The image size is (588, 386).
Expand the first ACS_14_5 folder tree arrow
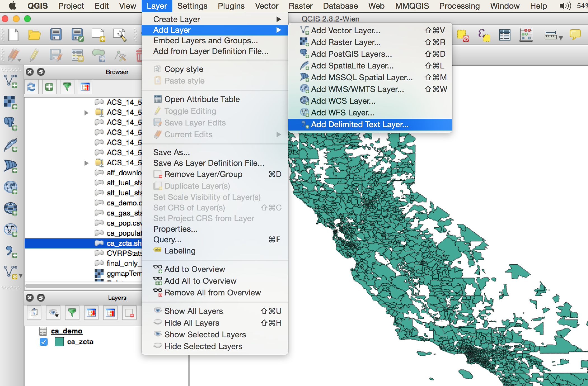pyautogui.click(x=86, y=113)
